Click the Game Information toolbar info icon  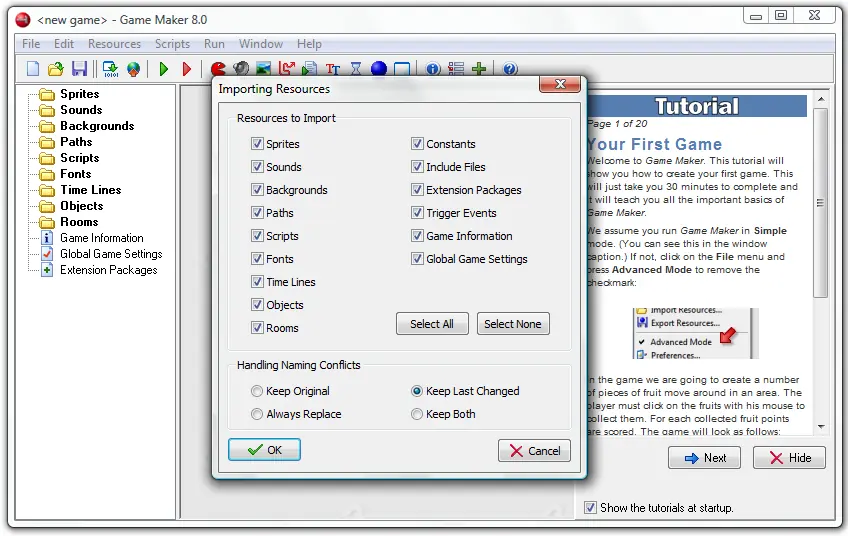(433, 69)
